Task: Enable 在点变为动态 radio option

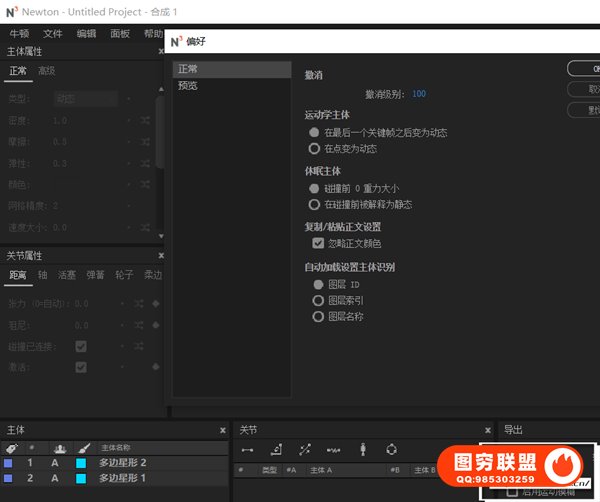Action: (x=315, y=148)
